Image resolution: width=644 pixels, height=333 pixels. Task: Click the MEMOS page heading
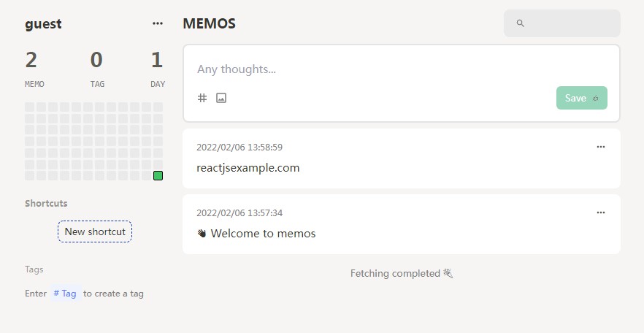pos(209,23)
